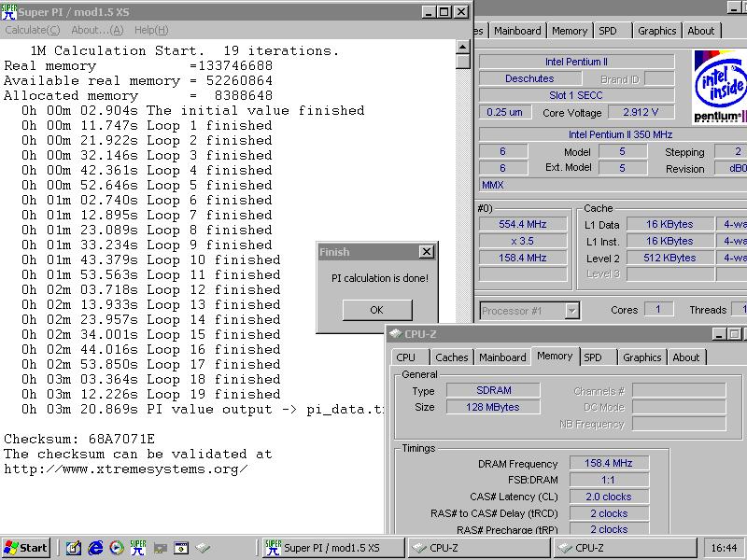Click the Loop 19 finished line
This screenshot has width=747, height=560.
pyautogui.click(x=151, y=394)
